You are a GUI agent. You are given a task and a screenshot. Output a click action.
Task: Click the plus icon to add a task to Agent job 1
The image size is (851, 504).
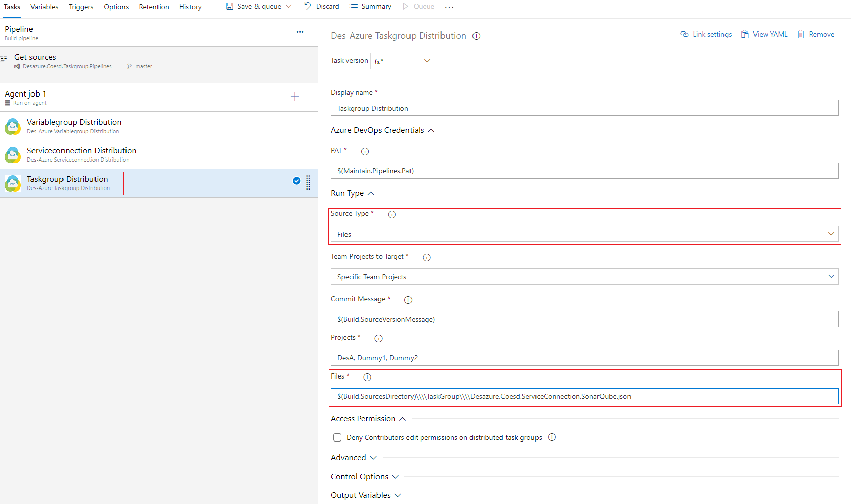click(295, 97)
